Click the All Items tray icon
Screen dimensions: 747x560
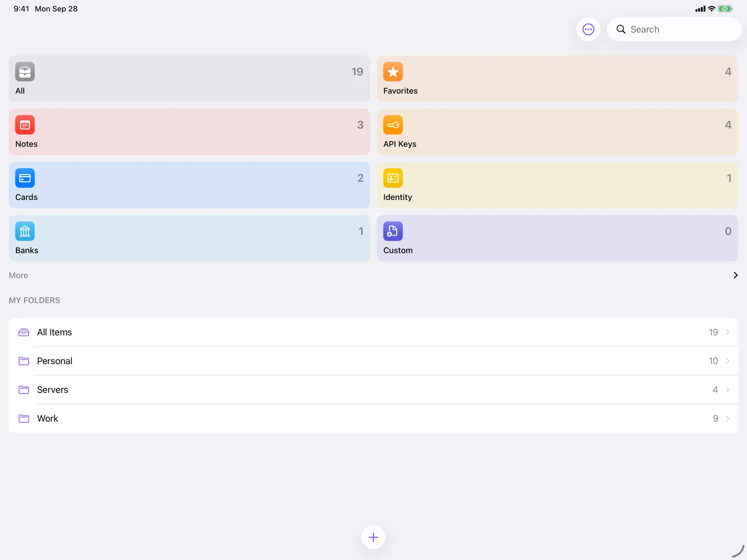24,332
